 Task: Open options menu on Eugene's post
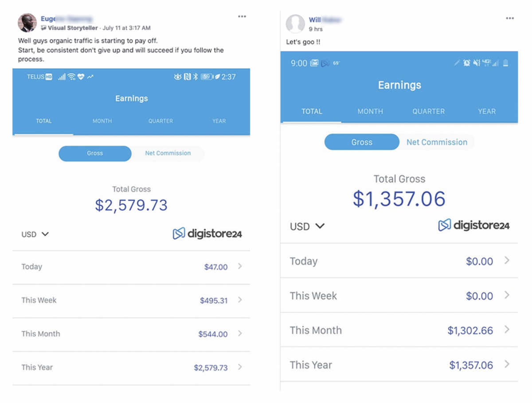(x=242, y=16)
